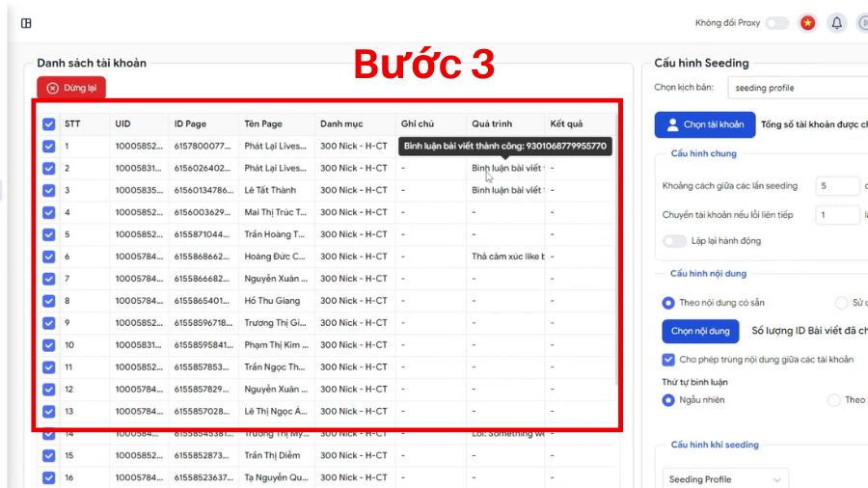
Task: Click the Hoàng Đức C... page name
Action: (x=275, y=257)
